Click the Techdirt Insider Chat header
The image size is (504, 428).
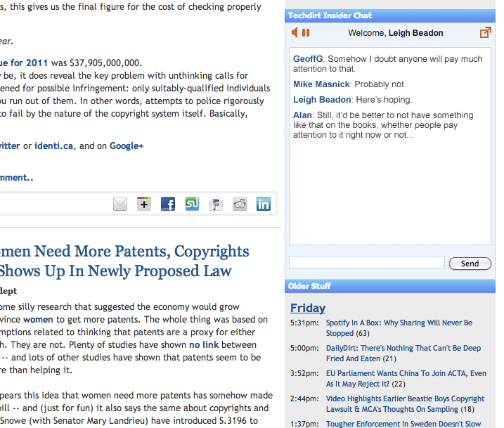click(390, 15)
